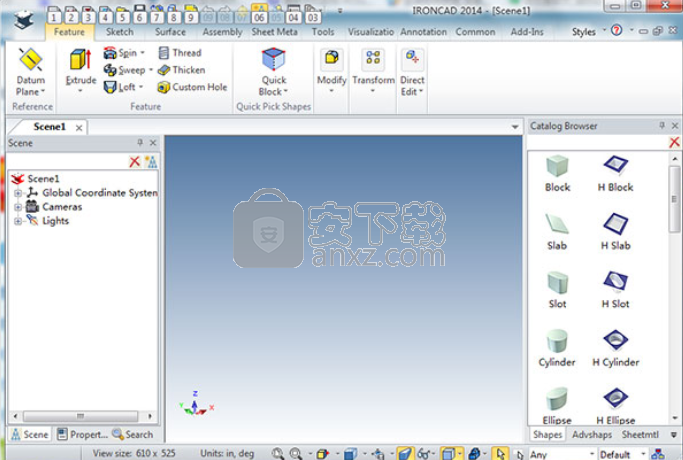Pick the Slab shape in catalog
Screen dimensions: 683x460
[557, 232]
